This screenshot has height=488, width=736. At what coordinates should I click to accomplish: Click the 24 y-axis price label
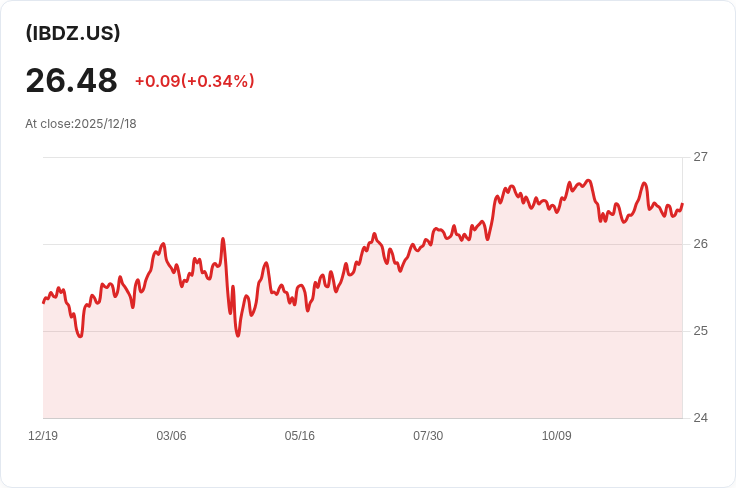coord(700,418)
